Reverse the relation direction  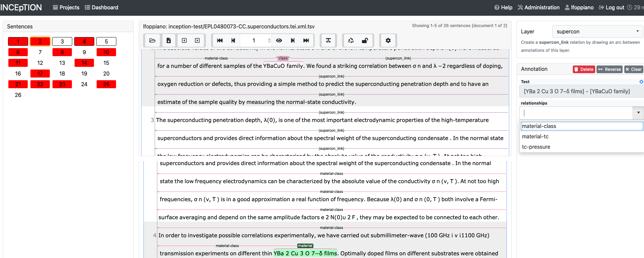pos(610,69)
